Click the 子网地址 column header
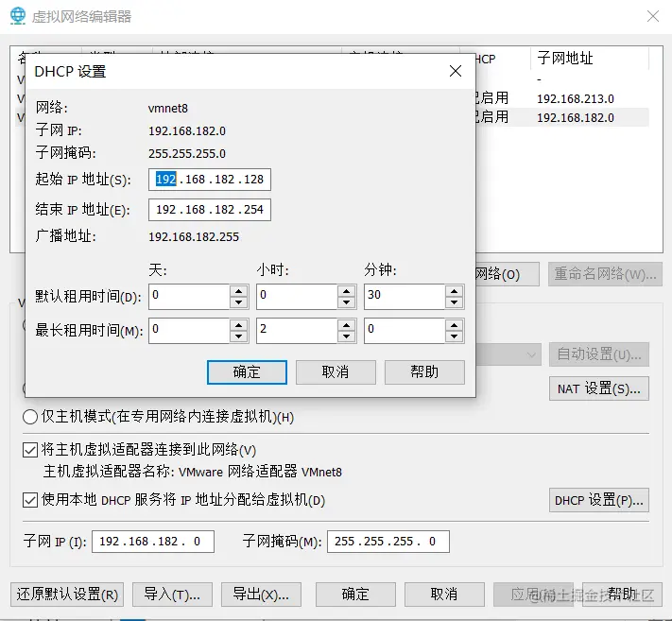 [590, 59]
